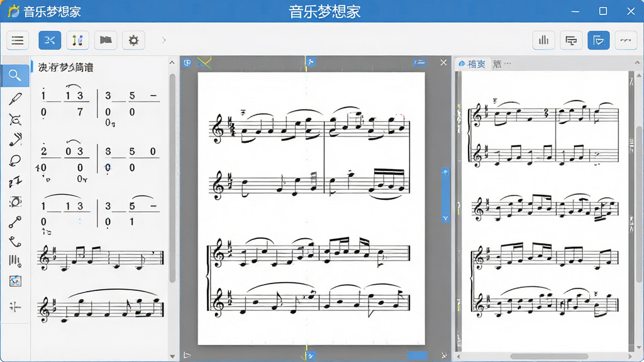Click the active blue shuffle toolbar button
The height and width of the screenshot is (362, 644).
click(x=50, y=40)
